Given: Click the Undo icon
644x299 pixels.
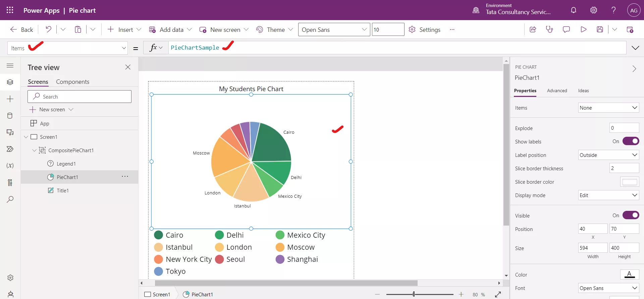Looking at the screenshot, I should pos(48,29).
